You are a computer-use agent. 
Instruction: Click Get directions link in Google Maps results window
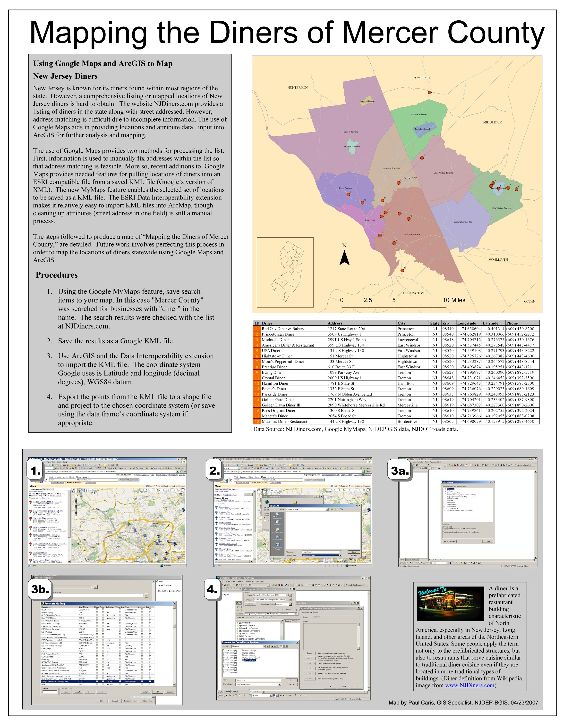tap(90, 483)
